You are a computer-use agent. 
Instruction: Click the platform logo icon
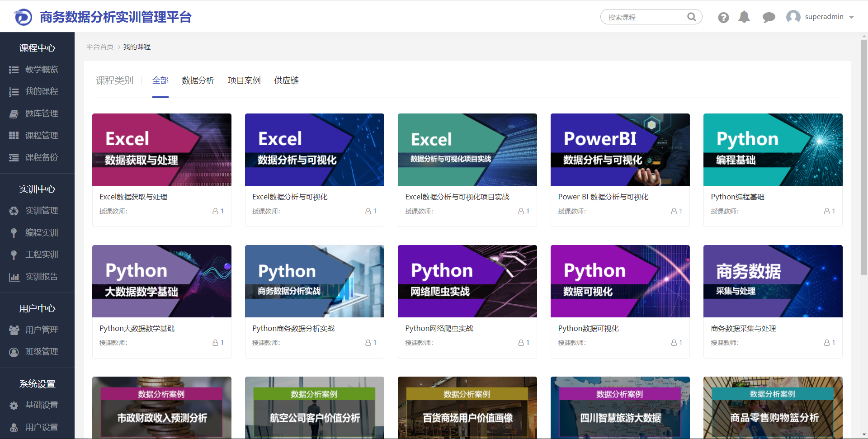(x=23, y=17)
